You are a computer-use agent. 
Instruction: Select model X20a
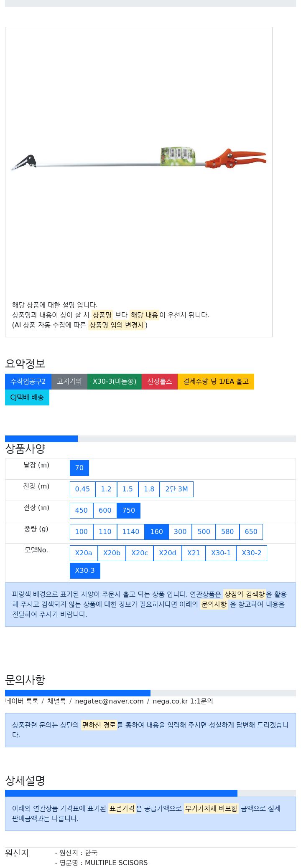click(x=84, y=553)
